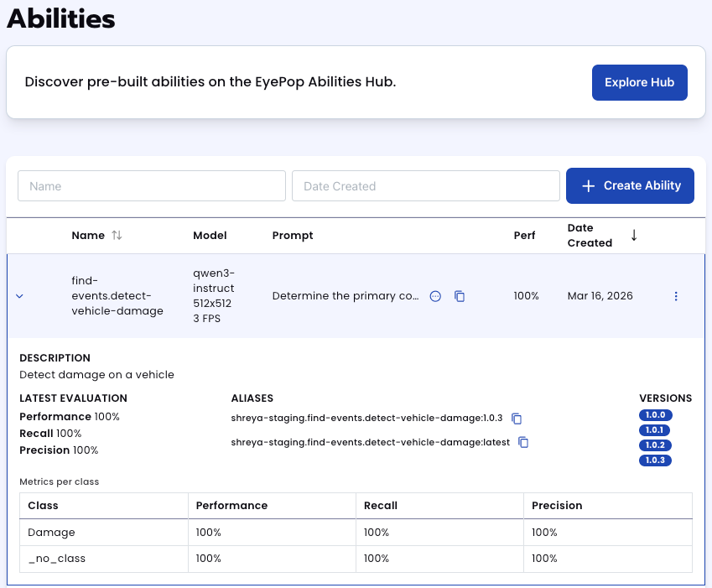Collapse the find-events.detect-vehicle-damage row
This screenshot has width=712, height=588.
[x=20, y=296]
